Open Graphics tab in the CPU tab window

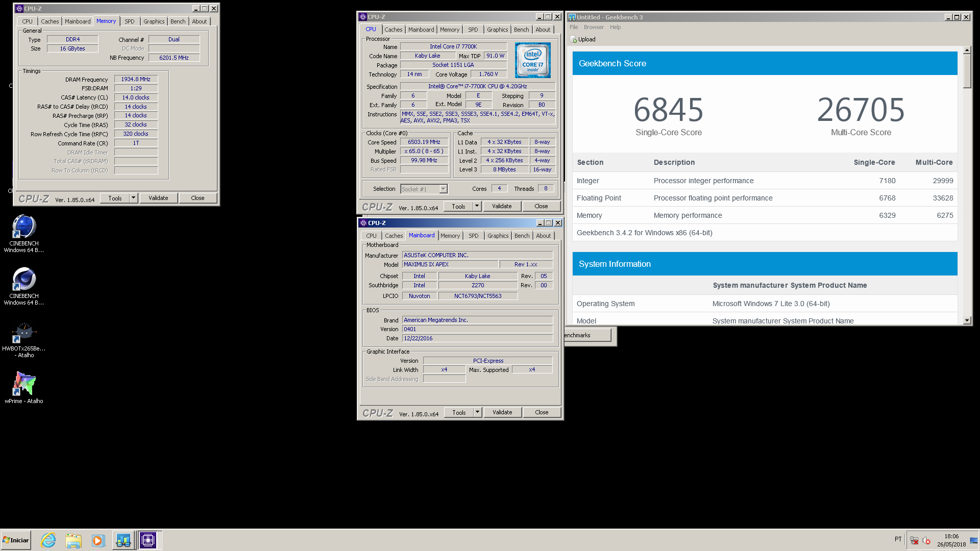click(497, 30)
